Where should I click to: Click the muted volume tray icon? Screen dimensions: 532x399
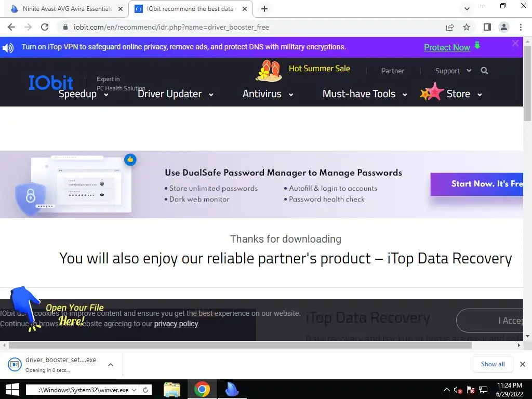pos(458,390)
